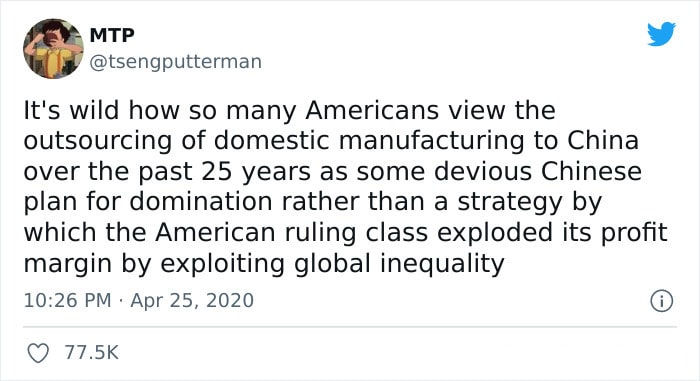Click the Apr 25, 2020 date
The image size is (700, 381).
click(192, 300)
